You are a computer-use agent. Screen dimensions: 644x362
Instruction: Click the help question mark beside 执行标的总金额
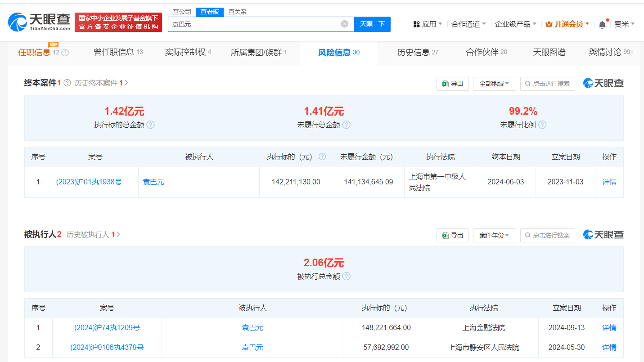[x=150, y=125]
